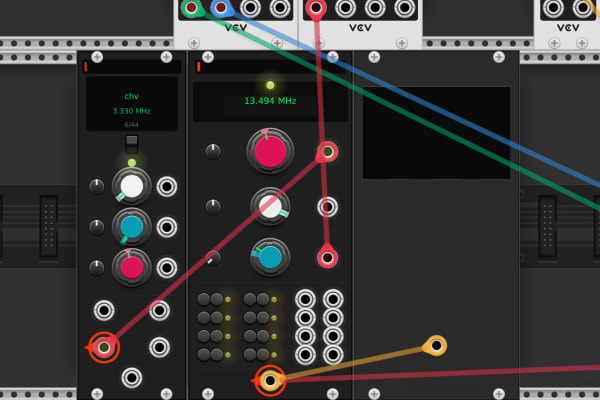Click jack right of middle module's white knob

328,207
